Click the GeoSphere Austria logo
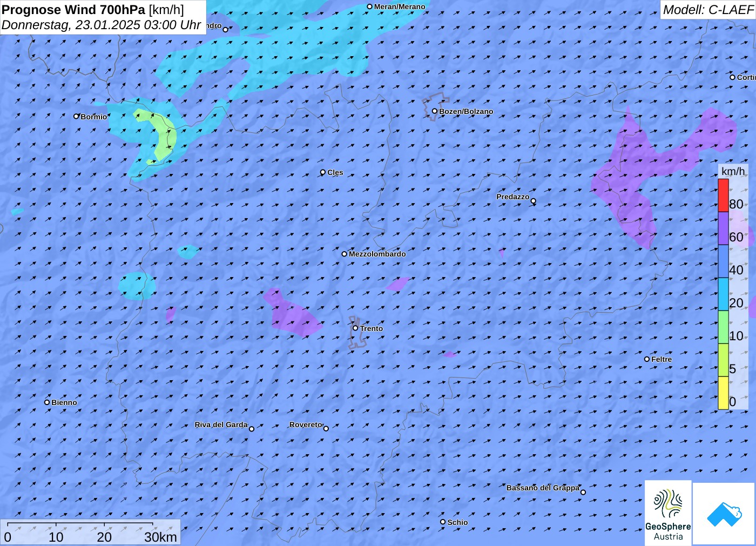Screen dimensions: 756x546 [668, 512]
